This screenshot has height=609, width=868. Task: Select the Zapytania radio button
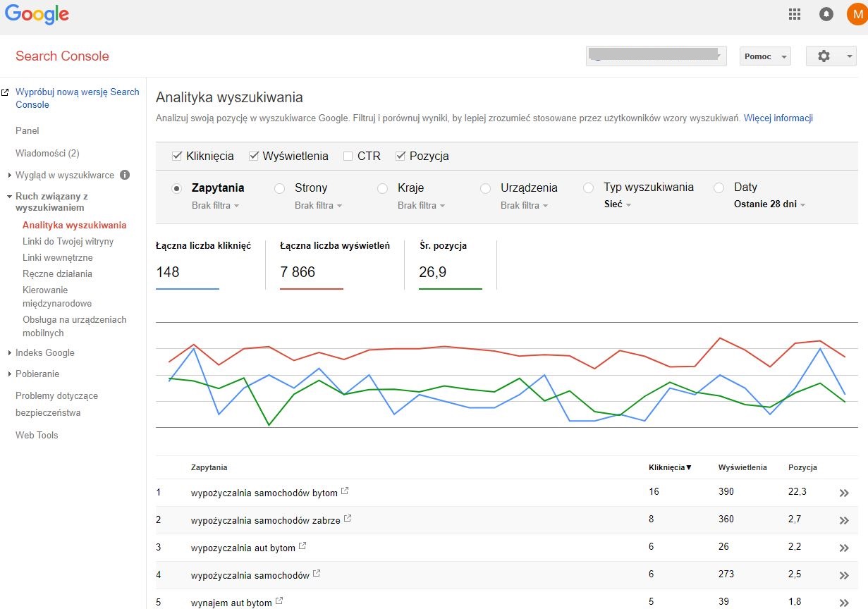[x=177, y=188]
